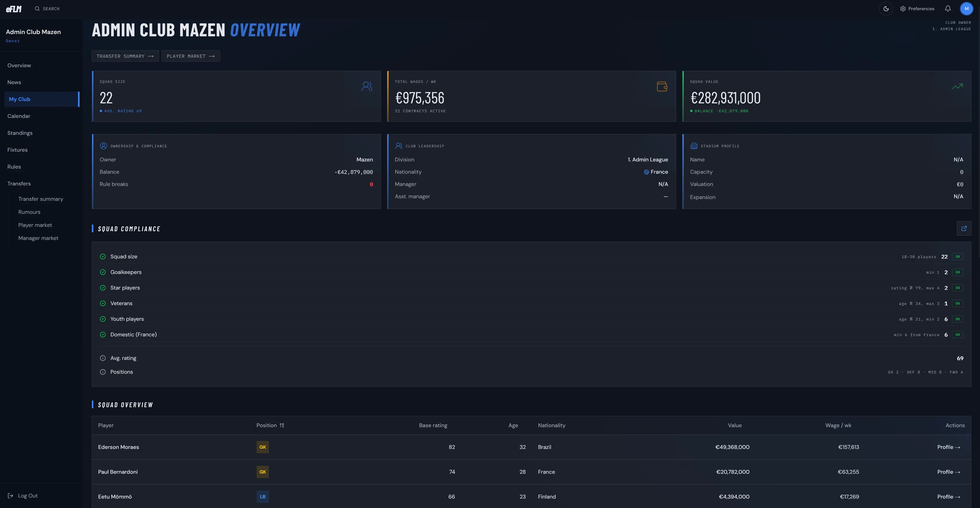
Task: Select My Club in sidebar
Action: tap(42, 99)
